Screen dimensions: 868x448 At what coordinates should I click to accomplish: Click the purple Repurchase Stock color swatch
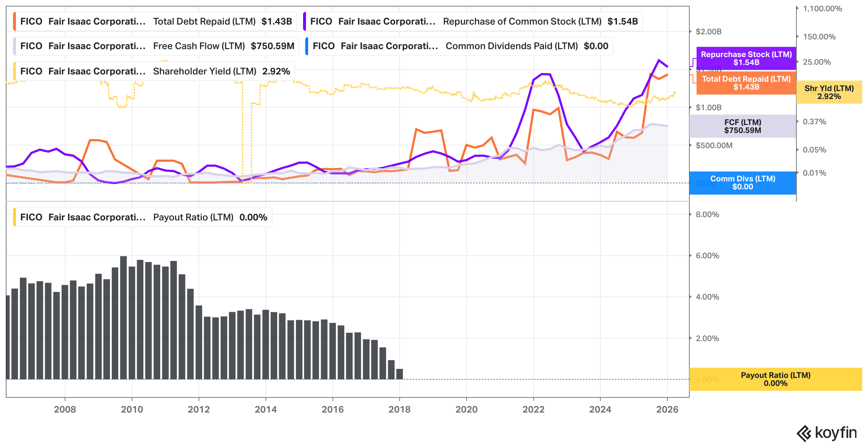(305, 21)
